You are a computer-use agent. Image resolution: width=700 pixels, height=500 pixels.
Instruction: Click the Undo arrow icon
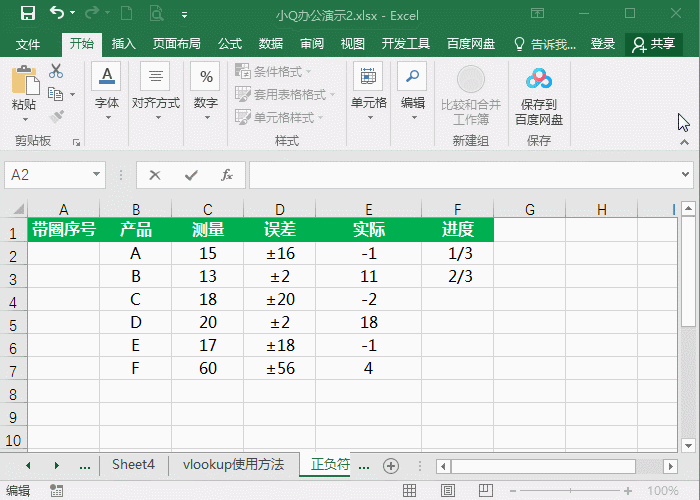pyautogui.click(x=57, y=13)
